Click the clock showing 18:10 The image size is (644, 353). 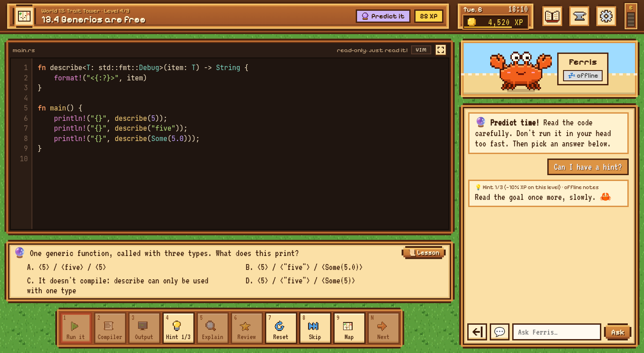click(518, 9)
